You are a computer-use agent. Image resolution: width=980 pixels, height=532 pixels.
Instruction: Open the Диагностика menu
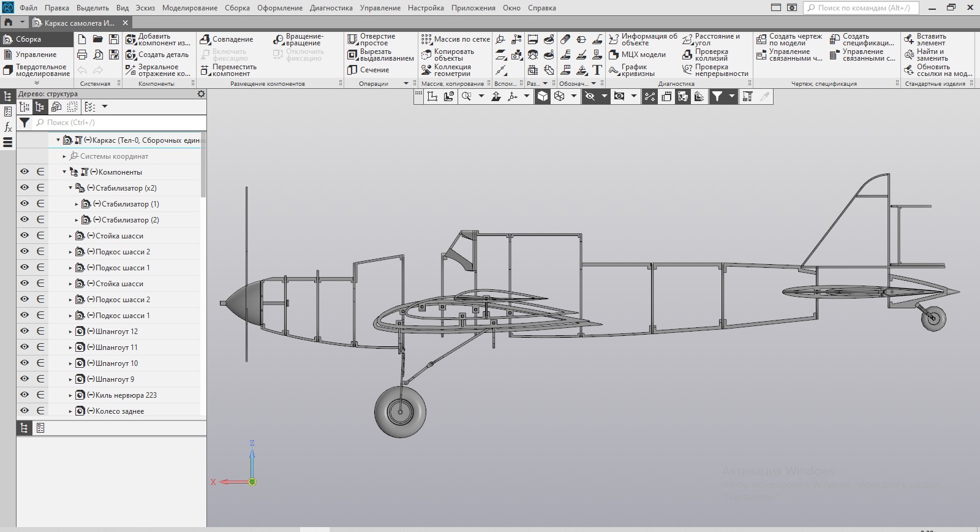tap(331, 8)
